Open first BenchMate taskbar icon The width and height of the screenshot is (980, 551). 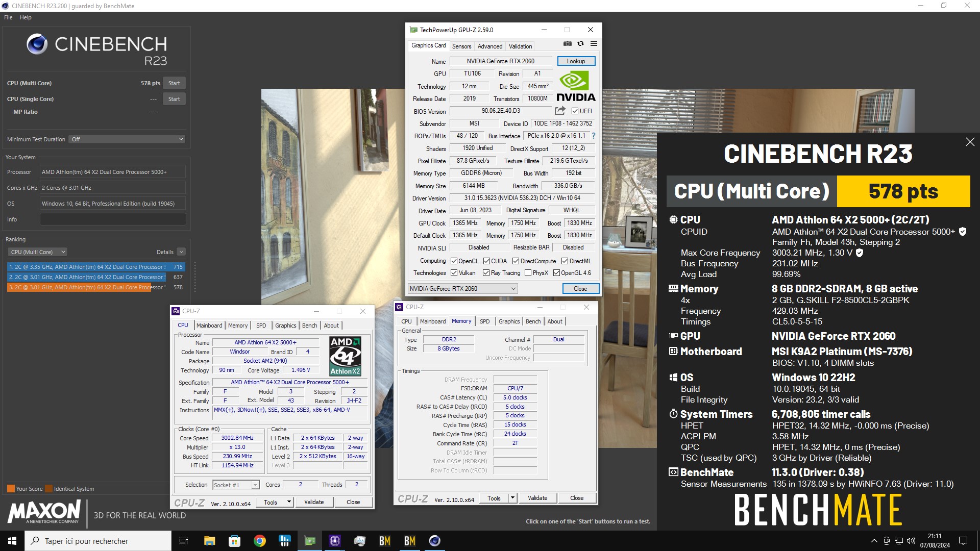(385, 541)
